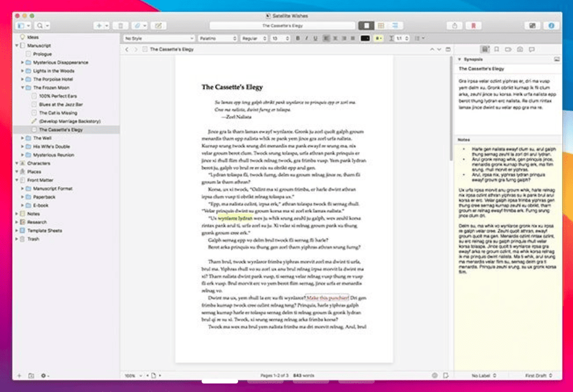
Task: Select the Ideas binder item
Action: 33,37
